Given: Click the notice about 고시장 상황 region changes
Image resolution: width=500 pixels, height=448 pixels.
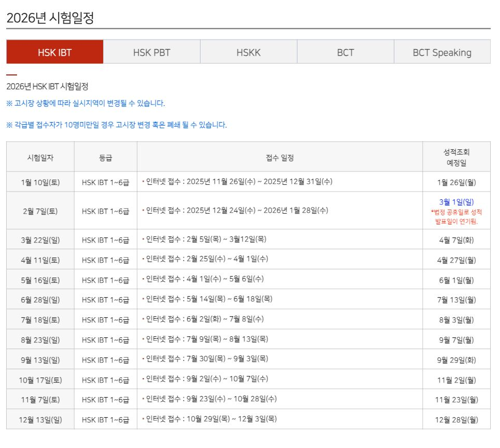Looking at the screenshot, I should [x=86, y=103].
